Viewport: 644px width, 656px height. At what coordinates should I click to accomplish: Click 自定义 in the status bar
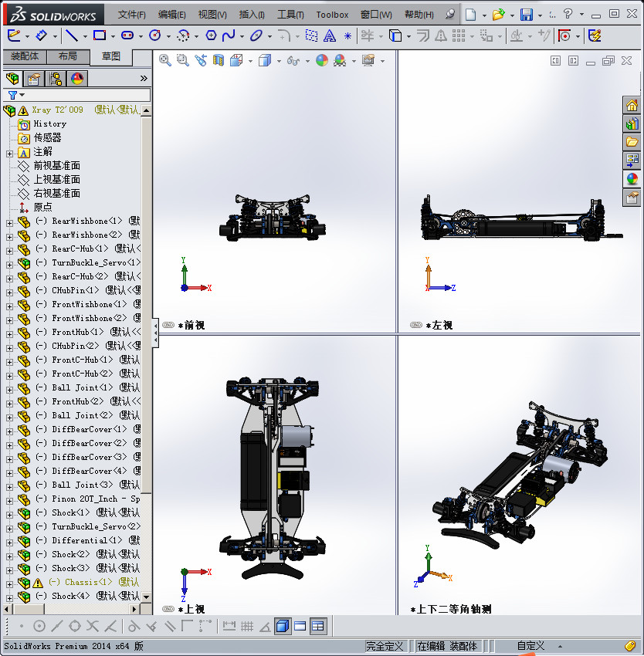pos(530,646)
